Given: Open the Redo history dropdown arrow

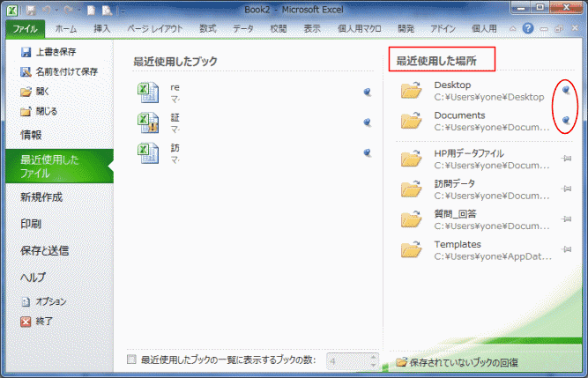Looking at the screenshot, I should [78, 11].
